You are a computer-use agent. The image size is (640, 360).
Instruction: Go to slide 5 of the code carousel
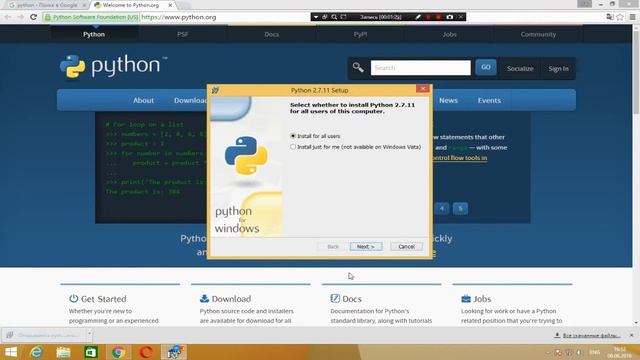point(460,209)
